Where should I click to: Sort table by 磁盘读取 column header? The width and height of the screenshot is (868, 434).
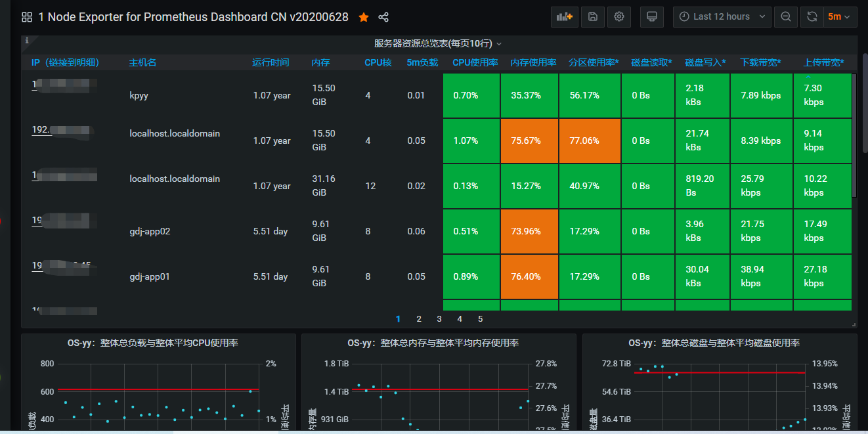pos(651,62)
